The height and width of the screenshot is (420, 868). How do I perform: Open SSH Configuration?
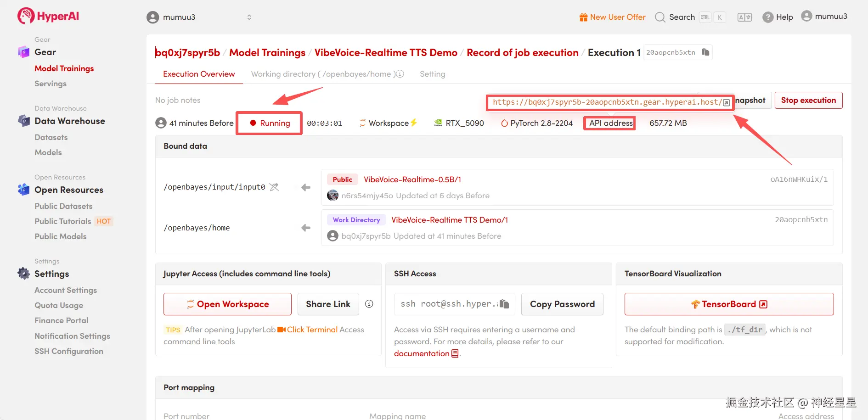click(69, 351)
